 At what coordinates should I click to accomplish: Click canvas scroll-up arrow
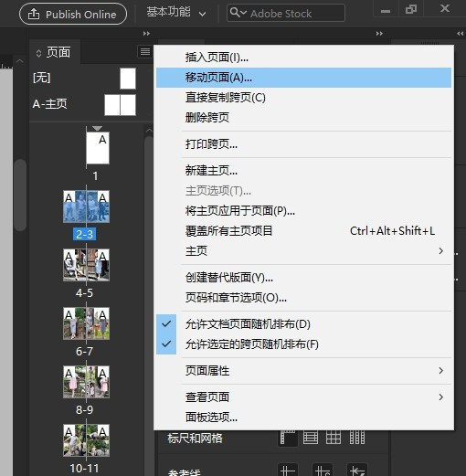20,61
